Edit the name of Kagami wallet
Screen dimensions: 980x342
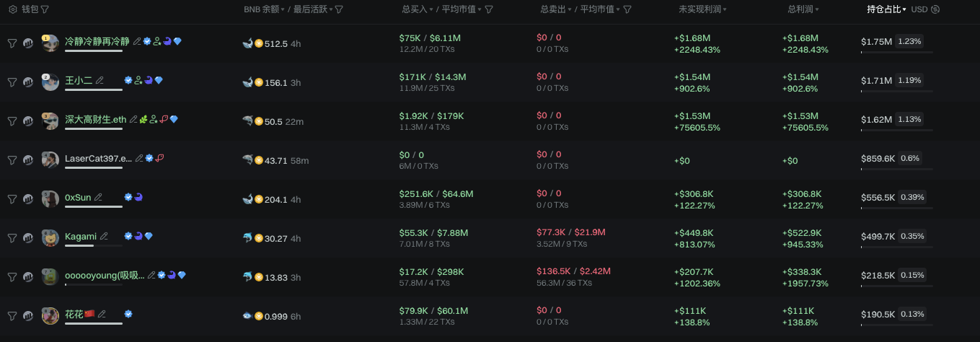(x=105, y=236)
